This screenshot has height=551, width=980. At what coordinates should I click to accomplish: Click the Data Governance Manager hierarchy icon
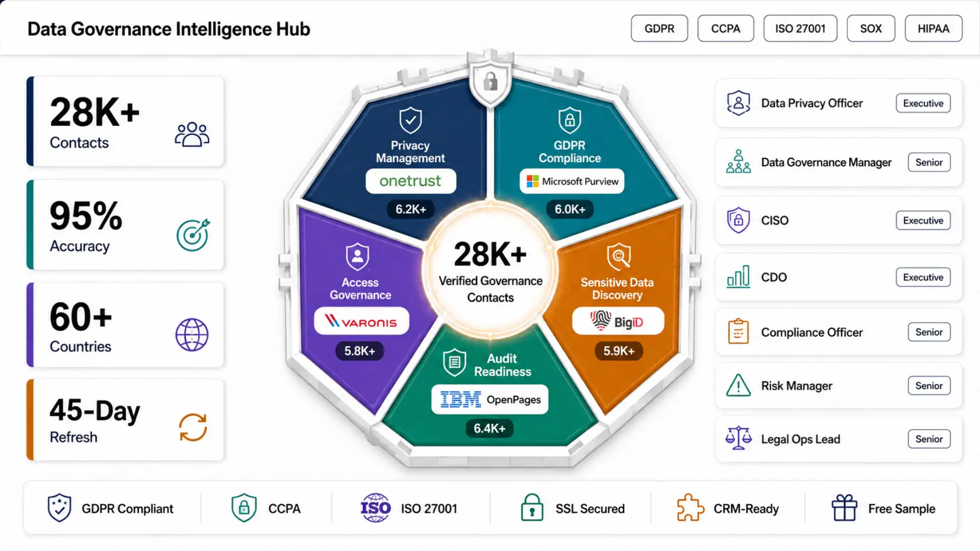point(738,162)
